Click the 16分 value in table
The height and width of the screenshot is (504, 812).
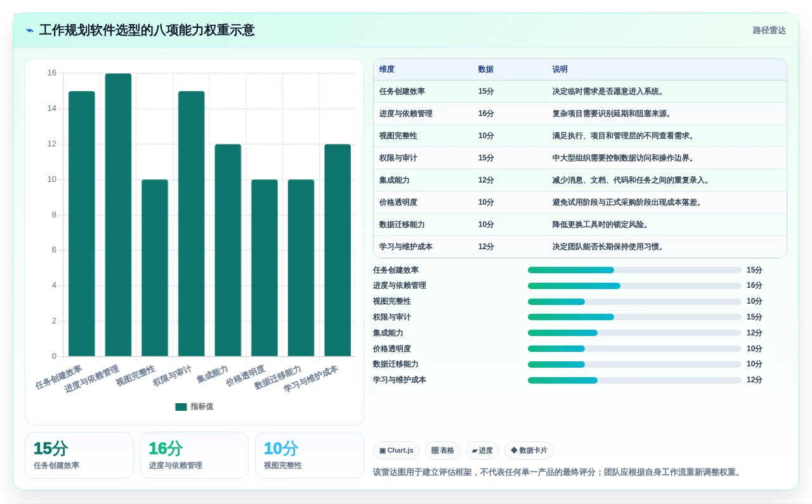tap(486, 114)
